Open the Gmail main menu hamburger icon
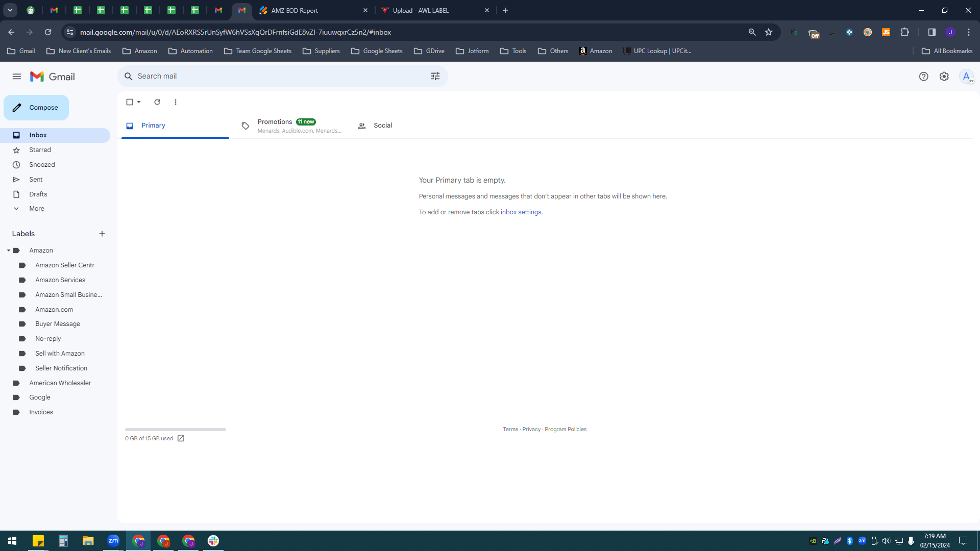Image resolution: width=980 pixels, height=551 pixels. click(17, 77)
